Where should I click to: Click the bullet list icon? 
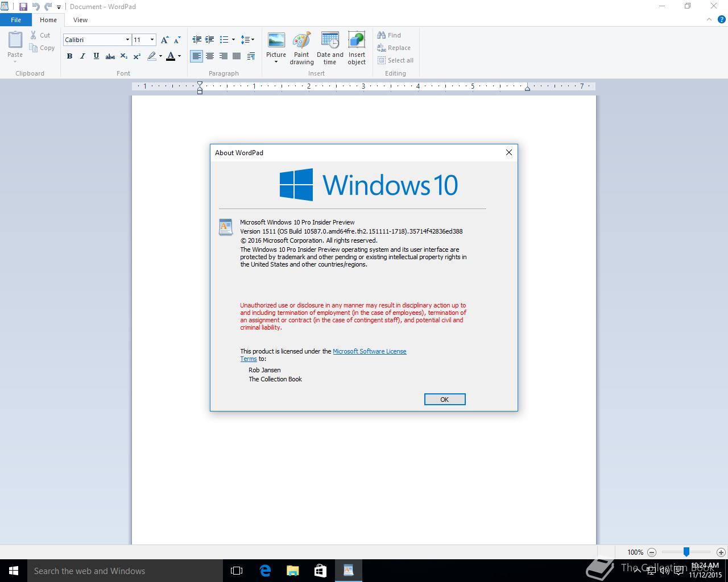pyautogui.click(x=224, y=40)
